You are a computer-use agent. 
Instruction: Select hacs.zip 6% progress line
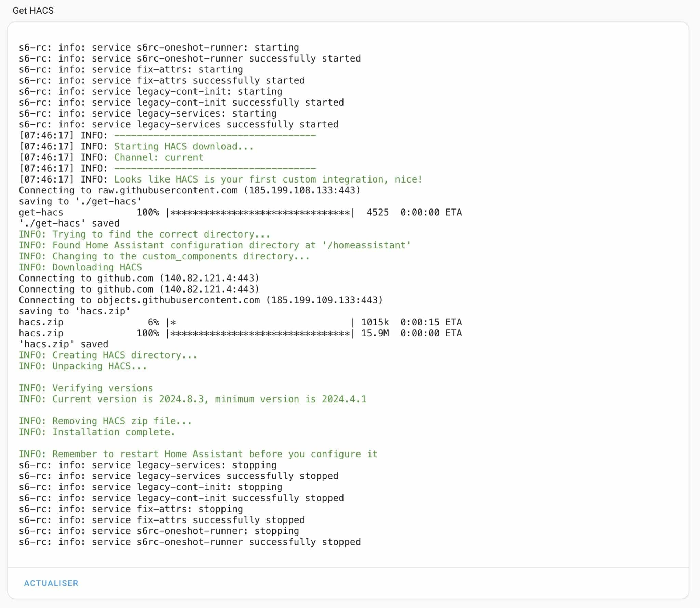(x=240, y=322)
